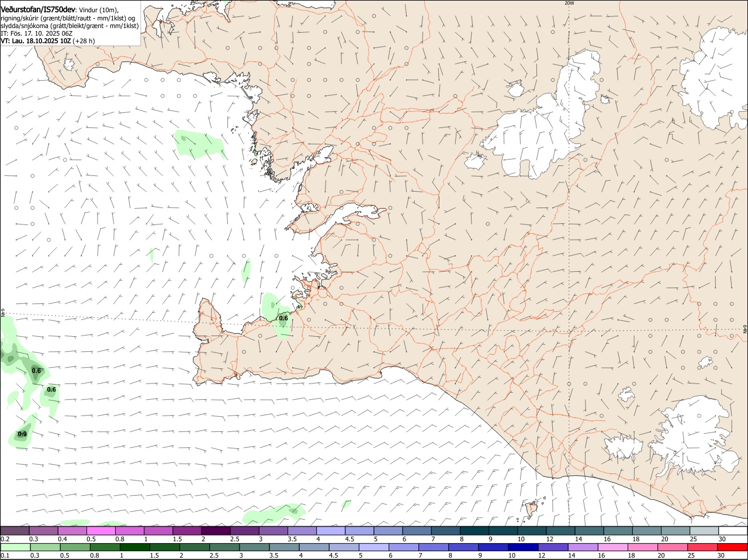Click the '2.5' number in lower legend row
Image resolution: width=748 pixels, height=560 pixels.
(214, 555)
